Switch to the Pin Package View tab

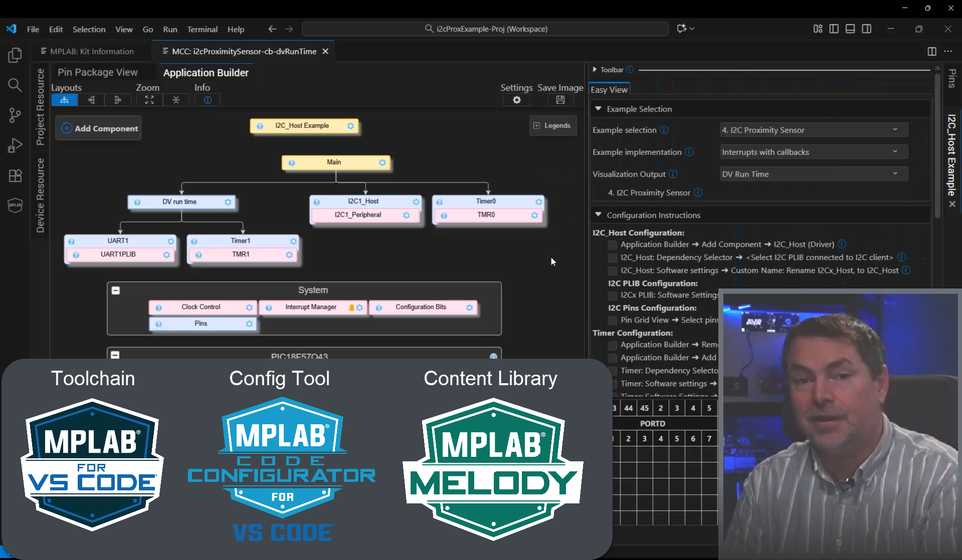[97, 72]
